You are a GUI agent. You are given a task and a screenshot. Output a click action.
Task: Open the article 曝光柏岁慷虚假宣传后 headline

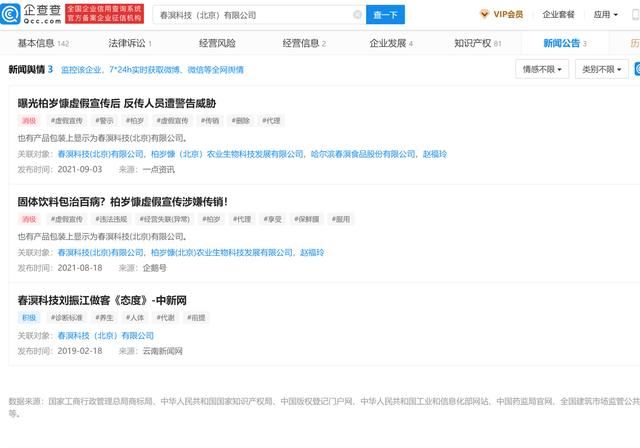pos(115,103)
